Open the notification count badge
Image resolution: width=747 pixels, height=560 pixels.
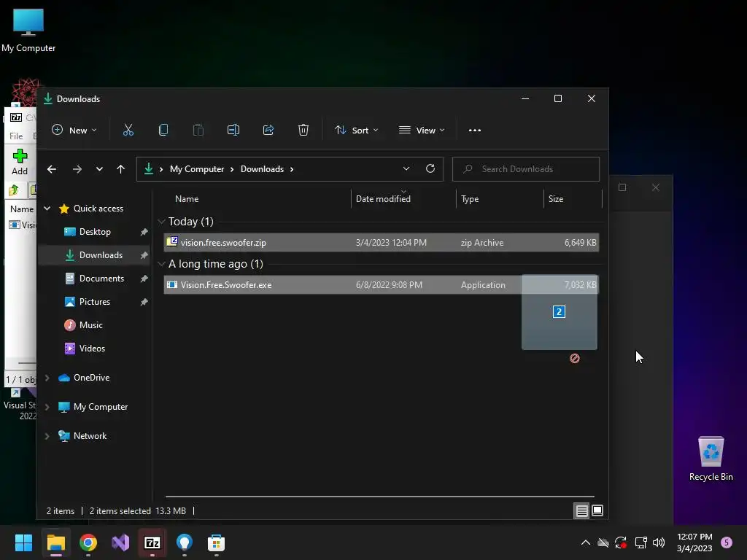pos(727,542)
